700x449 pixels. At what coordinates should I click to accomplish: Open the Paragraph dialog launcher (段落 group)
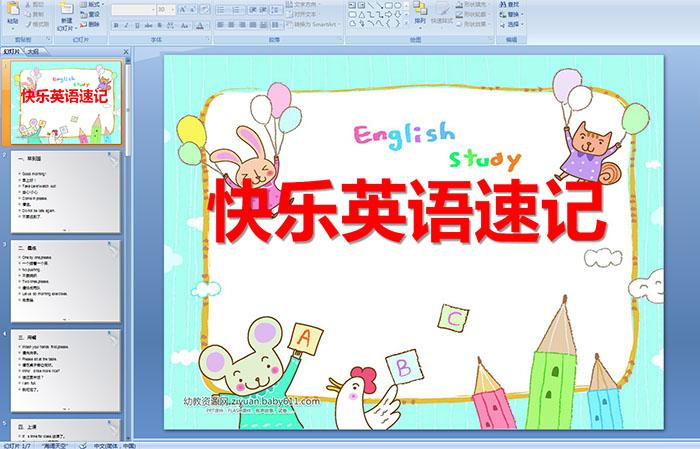tap(340, 40)
